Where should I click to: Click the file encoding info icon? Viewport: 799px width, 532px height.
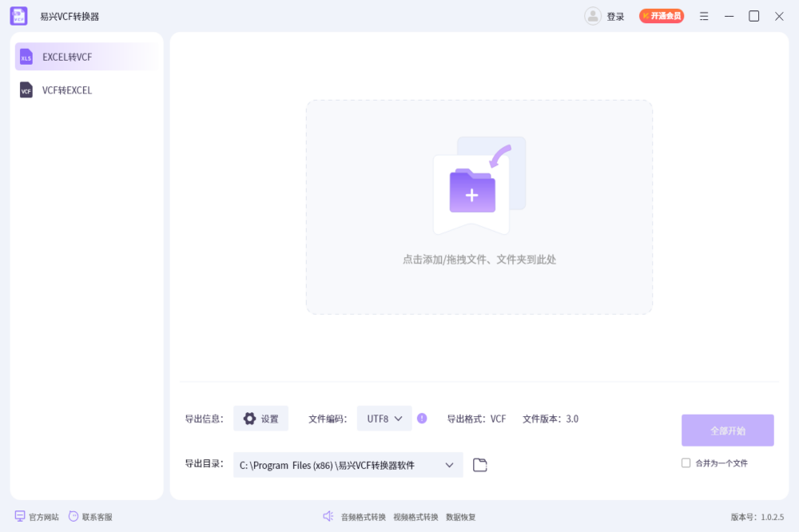coord(422,418)
